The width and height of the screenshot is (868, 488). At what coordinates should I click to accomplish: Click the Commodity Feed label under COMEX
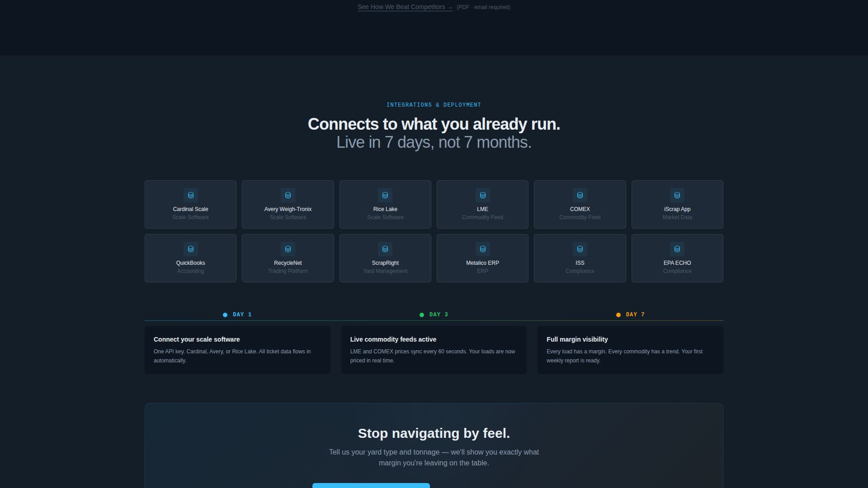click(580, 217)
